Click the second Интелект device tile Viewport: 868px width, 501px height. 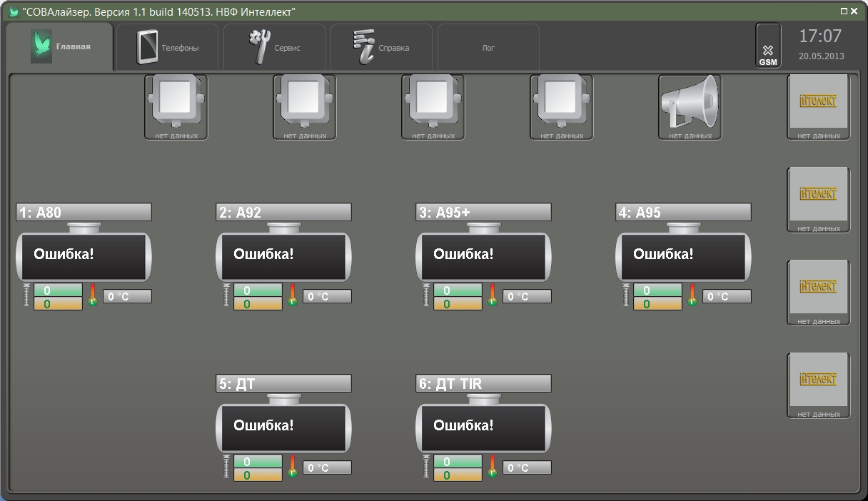point(819,200)
